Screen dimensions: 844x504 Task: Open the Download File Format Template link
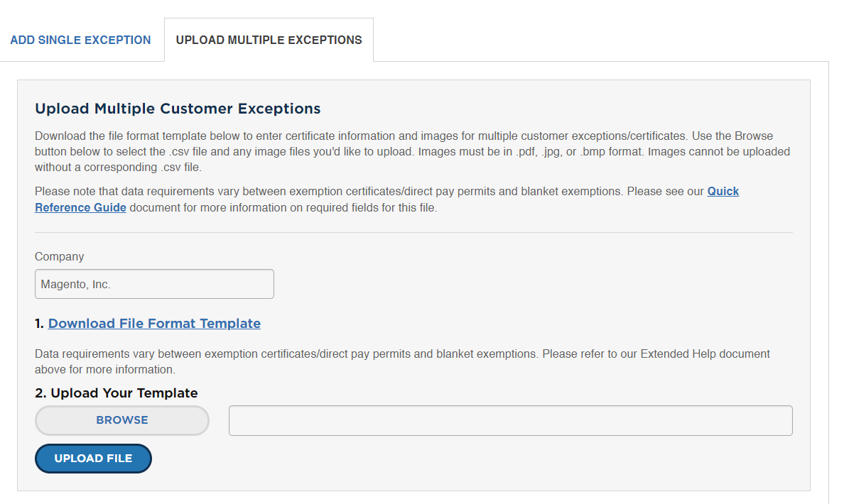point(154,323)
